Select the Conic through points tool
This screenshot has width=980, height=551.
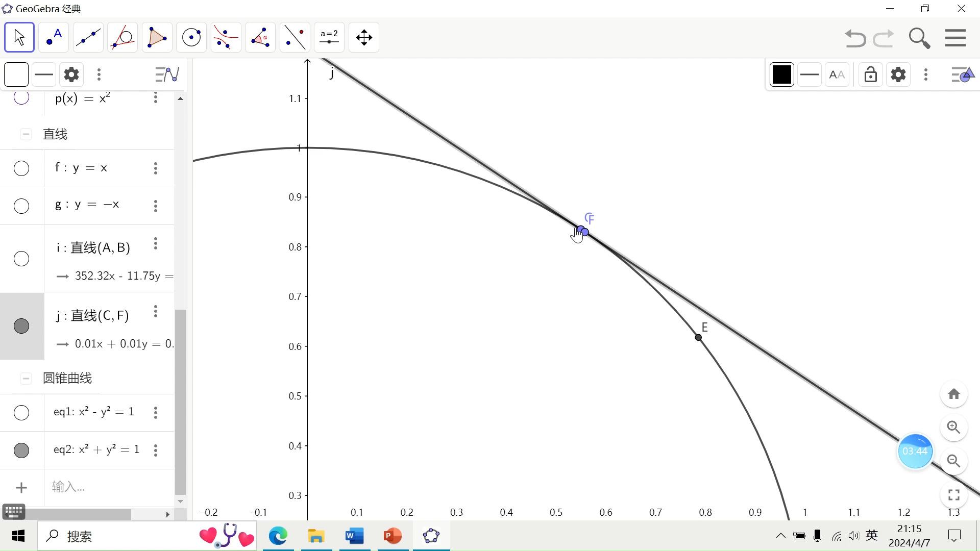(x=226, y=37)
